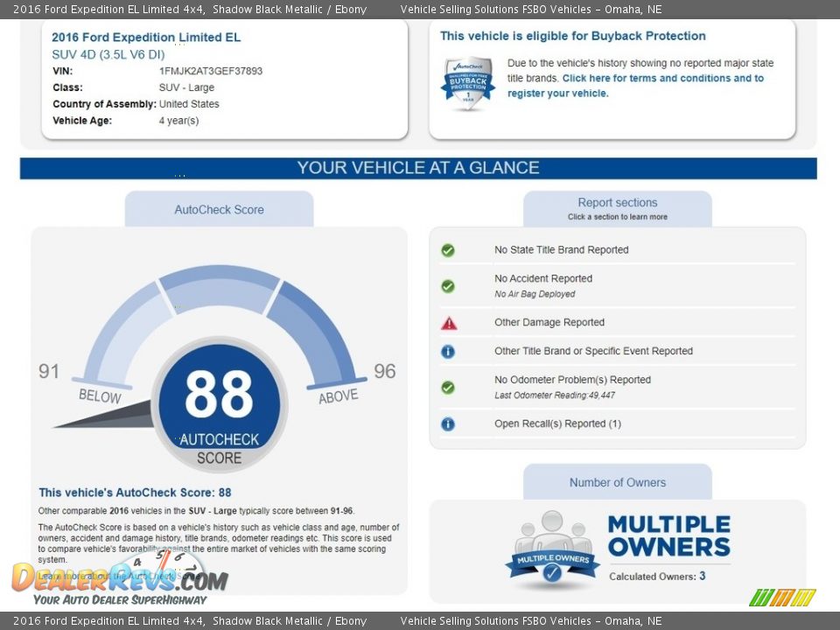Click the YOUR VEHICLE AT A GLANCE banner
The image size is (840, 630).
point(418,168)
